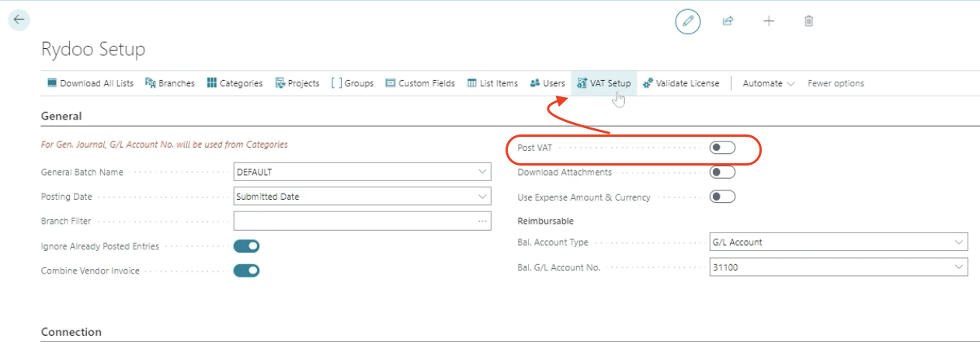Enable Download Attachments toggle
Image resolution: width=980 pixels, height=342 pixels.
click(722, 173)
